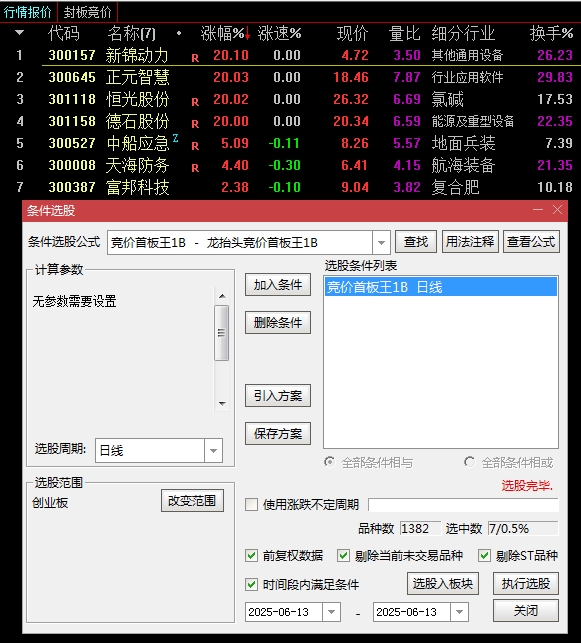Select list item 竞价首板王1B 日线
The image size is (581, 643).
click(x=441, y=287)
